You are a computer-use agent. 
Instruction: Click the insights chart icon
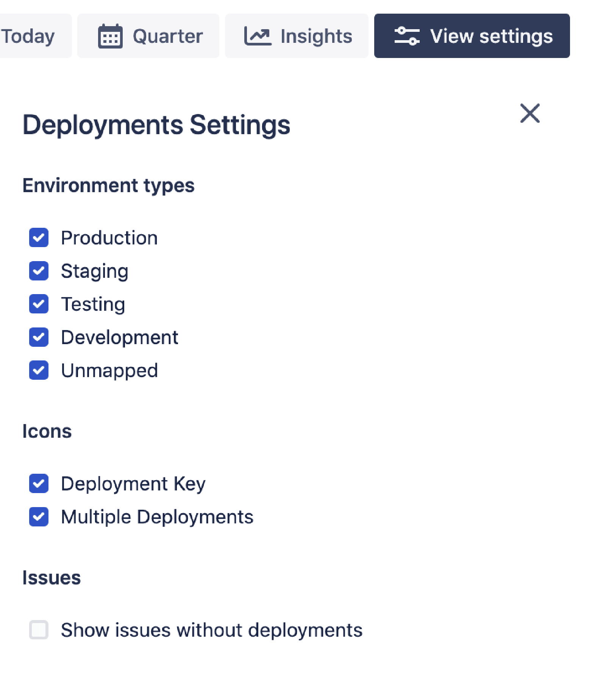(258, 35)
